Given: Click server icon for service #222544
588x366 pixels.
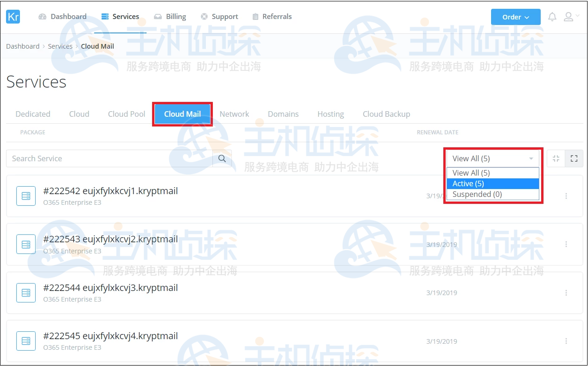Looking at the screenshot, I should tap(26, 293).
